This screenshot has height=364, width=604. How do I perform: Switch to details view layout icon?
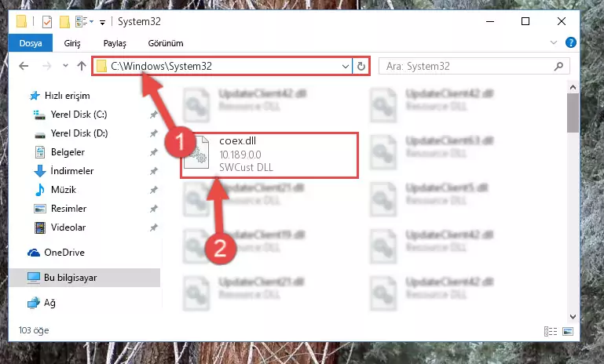[551, 331]
